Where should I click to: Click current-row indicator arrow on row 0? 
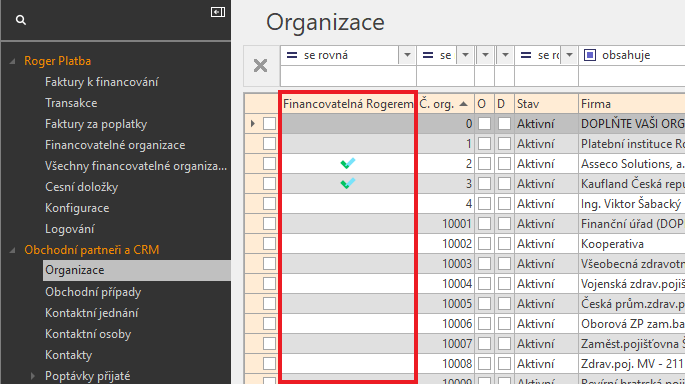coord(253,124)
